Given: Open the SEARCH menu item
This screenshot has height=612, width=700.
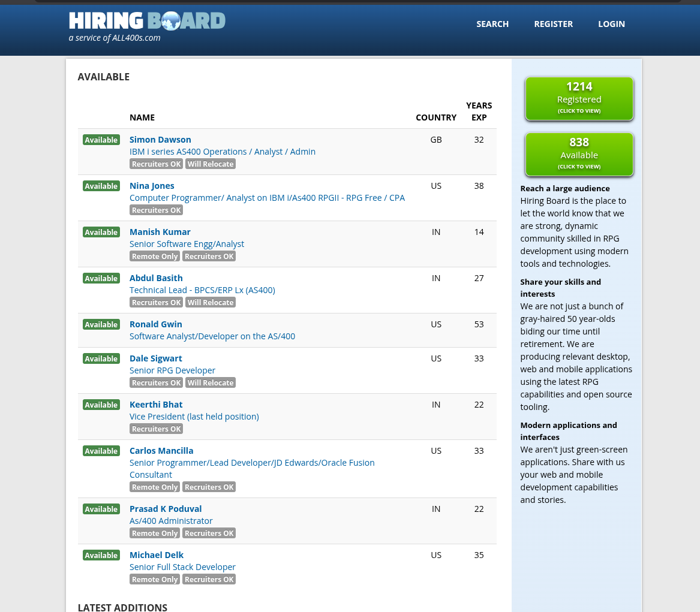Looking at the screenshot, I should tap(492, 24).
